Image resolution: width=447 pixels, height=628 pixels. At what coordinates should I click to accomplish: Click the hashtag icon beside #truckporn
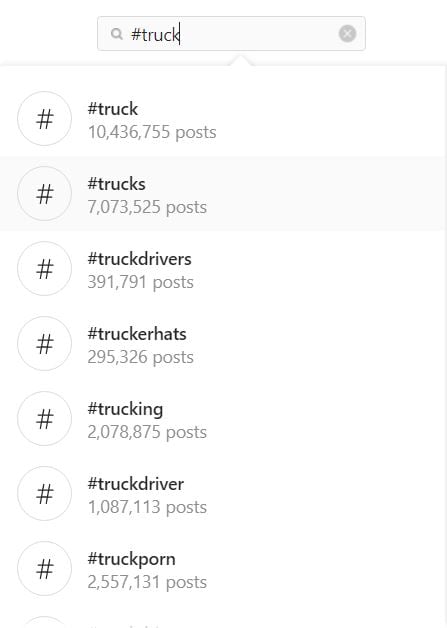(x=44, y=568)
